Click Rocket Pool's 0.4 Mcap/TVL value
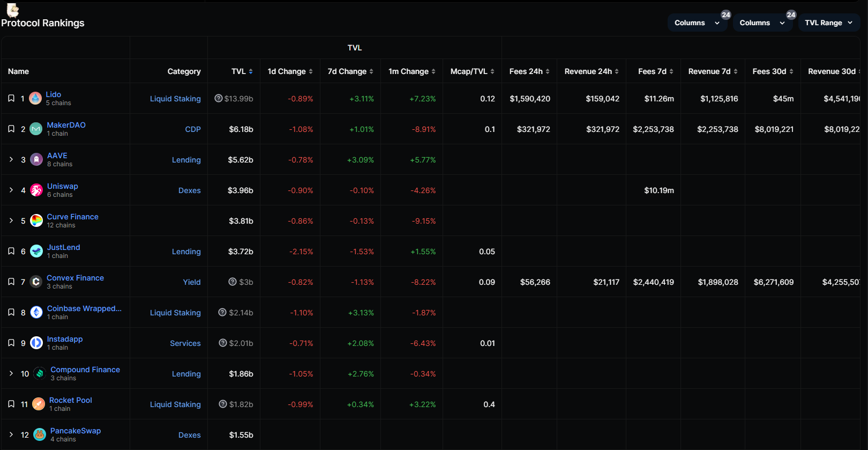Image resolution: width=868 pixels, height=450 pixels. coord(489,404)
